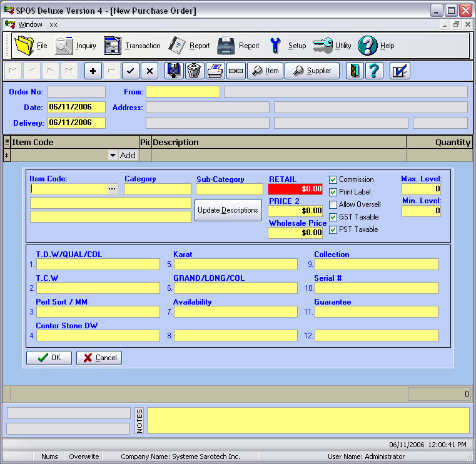Click the blue question mark help icon
This screenshot has height=464, width=476.
coord(374,71)
